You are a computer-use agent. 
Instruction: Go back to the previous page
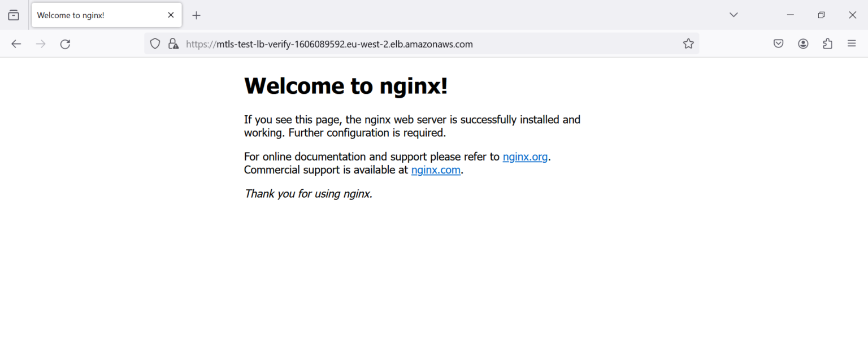pos(16,44)
